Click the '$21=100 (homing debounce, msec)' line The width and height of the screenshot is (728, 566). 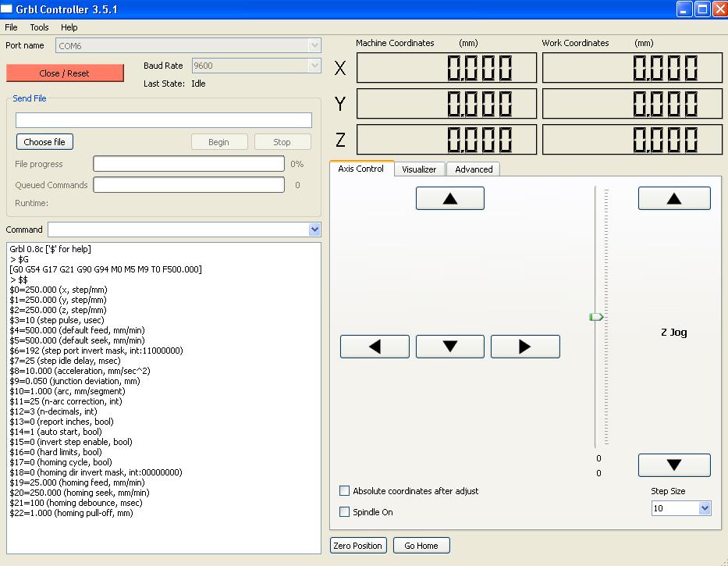pos(76,504)
